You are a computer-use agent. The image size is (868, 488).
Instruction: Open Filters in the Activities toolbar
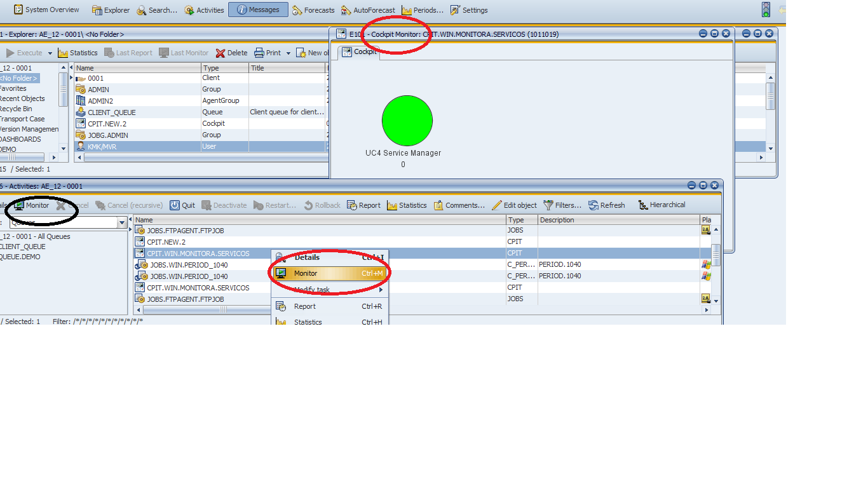pyautogui.click(x=563, y=205)
